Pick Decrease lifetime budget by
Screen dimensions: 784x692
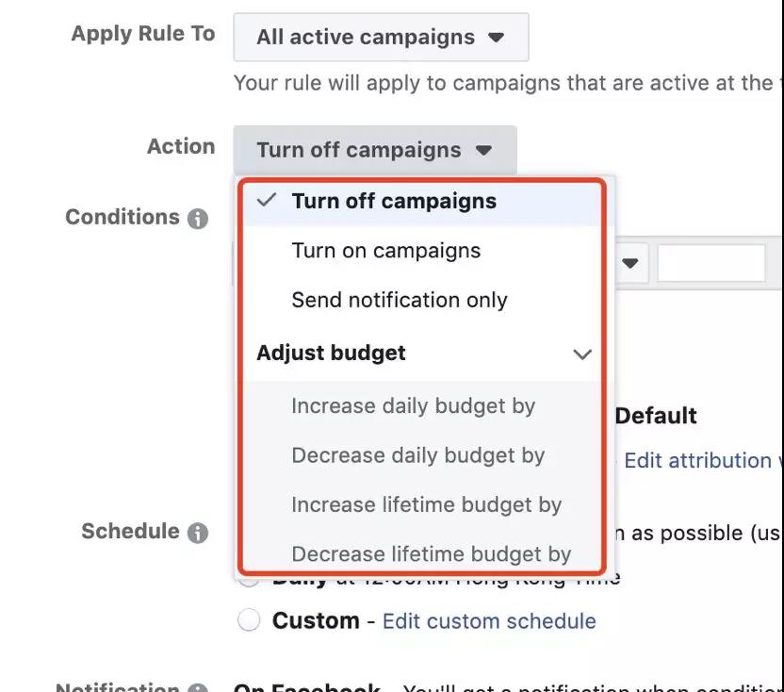431,553
